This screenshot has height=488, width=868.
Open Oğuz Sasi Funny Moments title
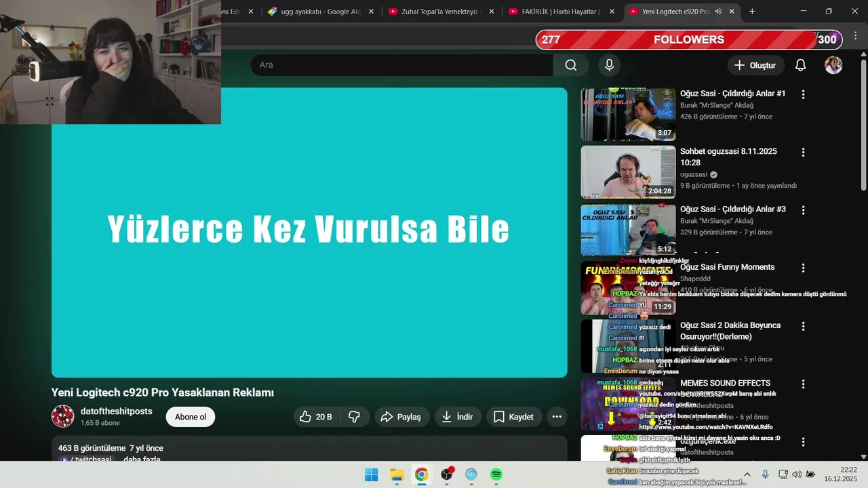coord(727,267)
